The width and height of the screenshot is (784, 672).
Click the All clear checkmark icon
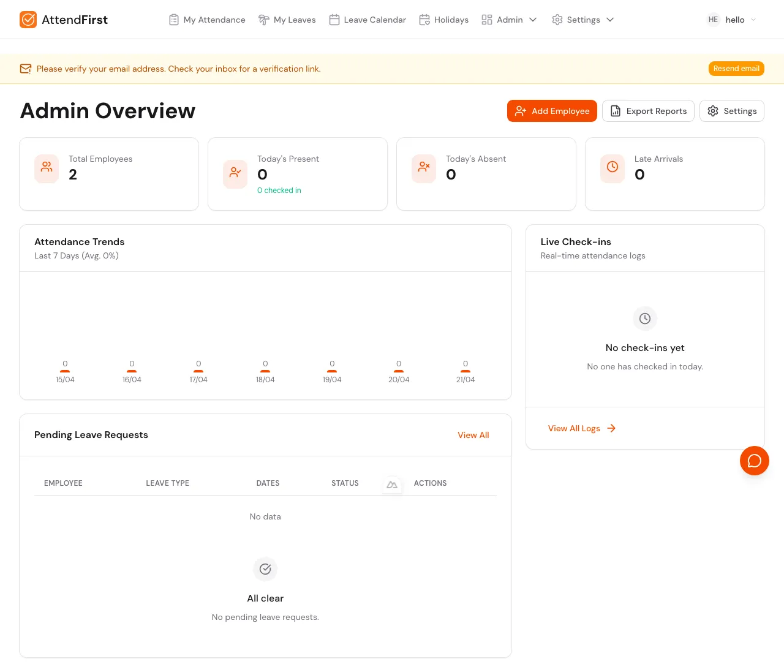point(265,569)
